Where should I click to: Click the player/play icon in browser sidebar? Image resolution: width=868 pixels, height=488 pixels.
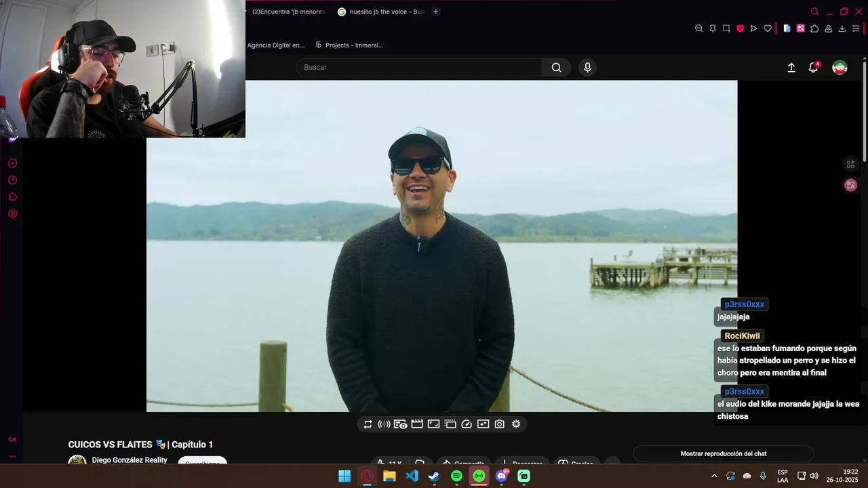(12, 163)
